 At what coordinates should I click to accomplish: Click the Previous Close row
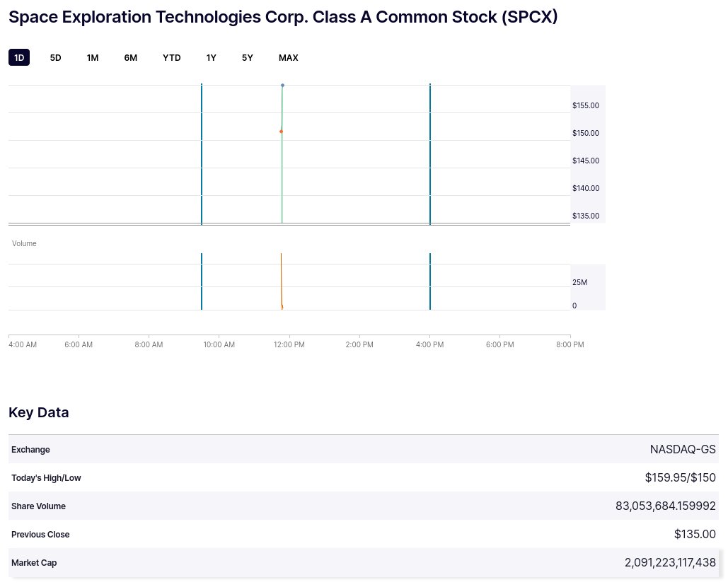[364, 534]
